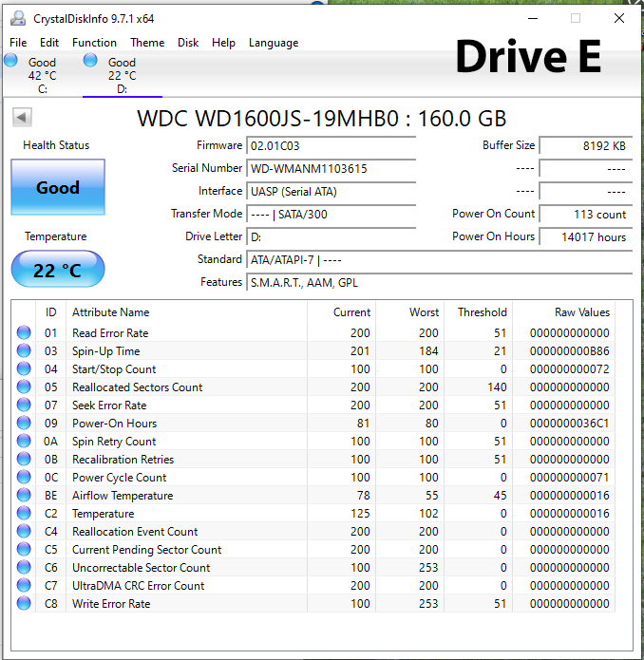This screenshot has height=660, width=644.
Task: Select the Power Cycle Count raw value 000000000071
Action: (570, 478)
